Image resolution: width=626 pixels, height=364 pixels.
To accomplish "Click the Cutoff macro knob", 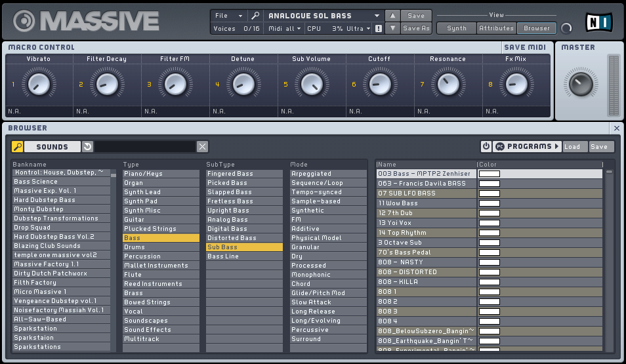I will (380, 84).
